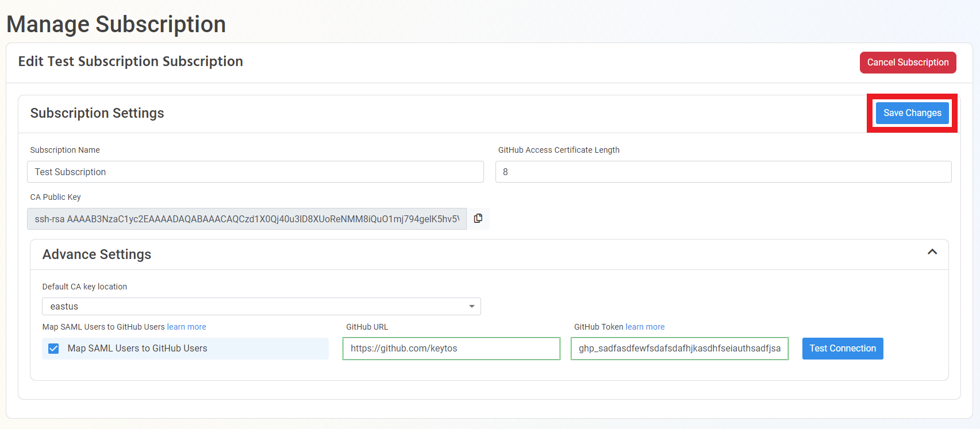Click the Advance Settings heading
The image size is (980, 429).
coord(97,254)
